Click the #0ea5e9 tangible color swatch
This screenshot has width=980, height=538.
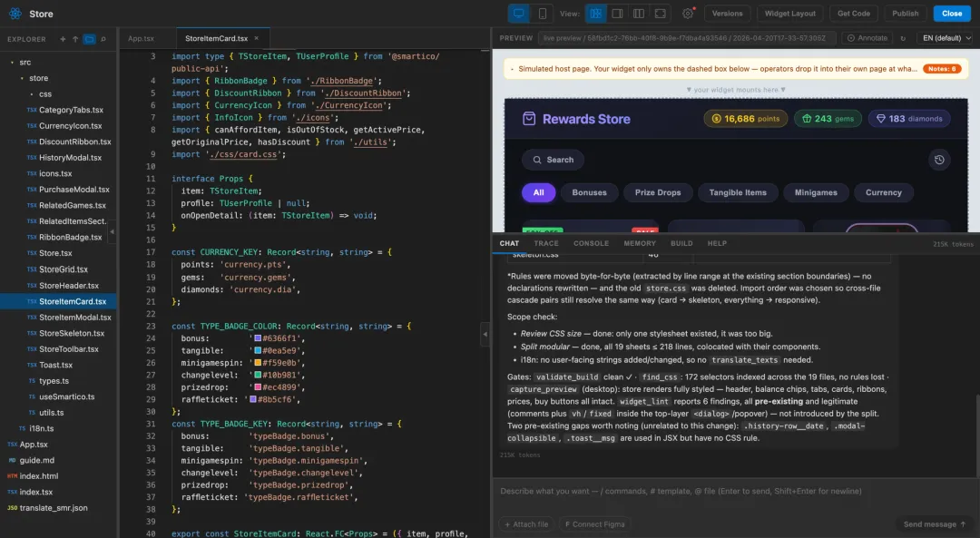[258, 350]
